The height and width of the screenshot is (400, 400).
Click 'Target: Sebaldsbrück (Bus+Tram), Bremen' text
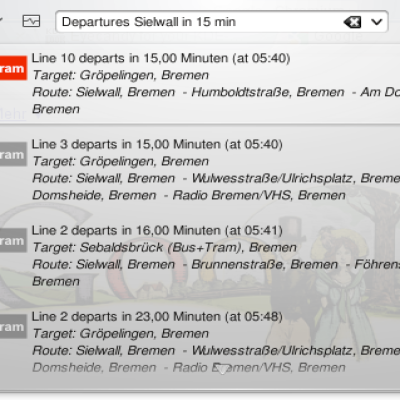coord(164,247)
